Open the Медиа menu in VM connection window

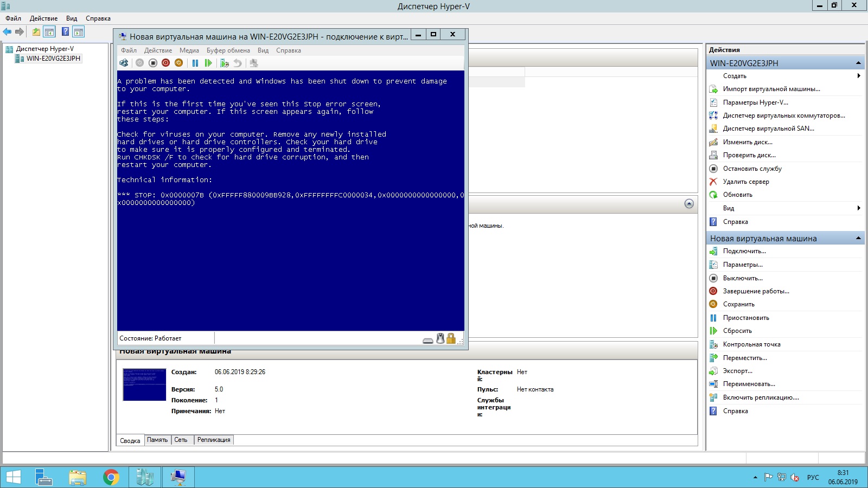coord(189,50)
